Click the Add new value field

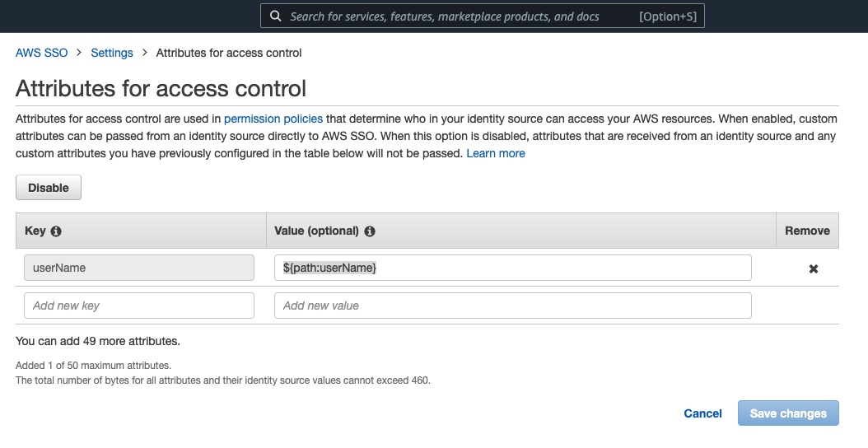(x=512, y=306)
